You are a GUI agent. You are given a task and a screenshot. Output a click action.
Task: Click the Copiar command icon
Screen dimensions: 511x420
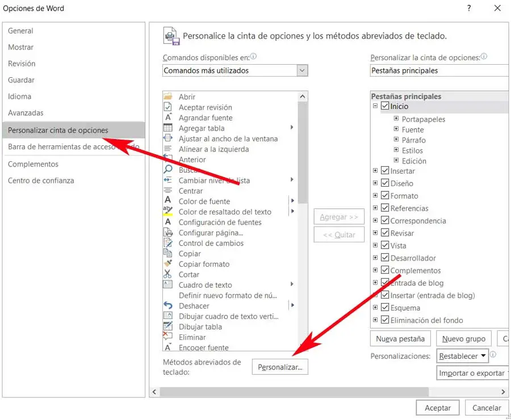click(x=167, y=253)
